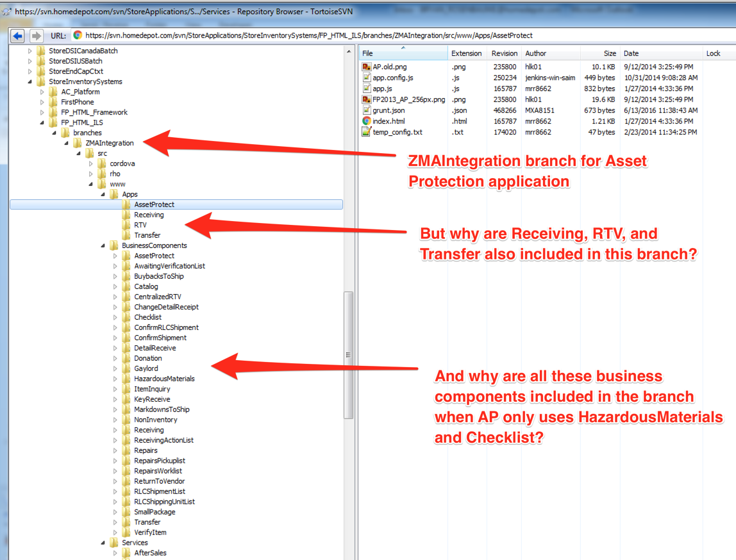Expand the Gaylord tree node
Screen dimensions: 736x560
pos(115,368)
